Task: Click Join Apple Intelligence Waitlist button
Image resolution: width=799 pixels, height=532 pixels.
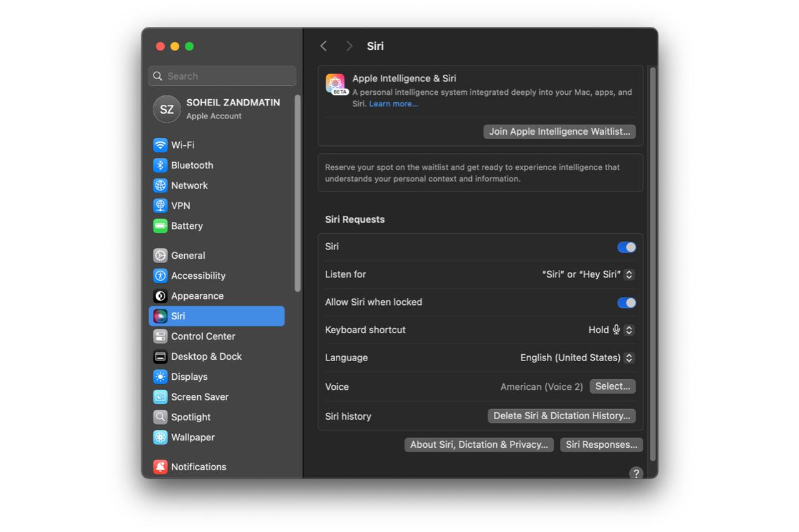Action: point(559,132)
